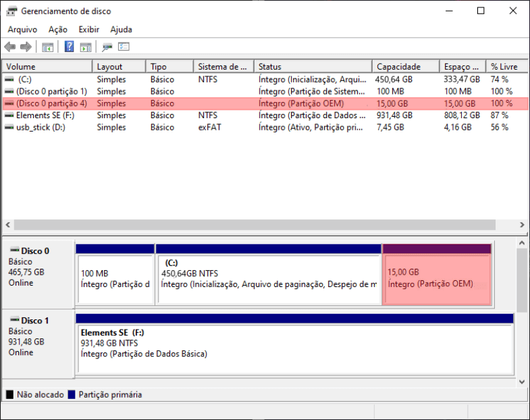Toggle the action pane toolbar icon

86,47
